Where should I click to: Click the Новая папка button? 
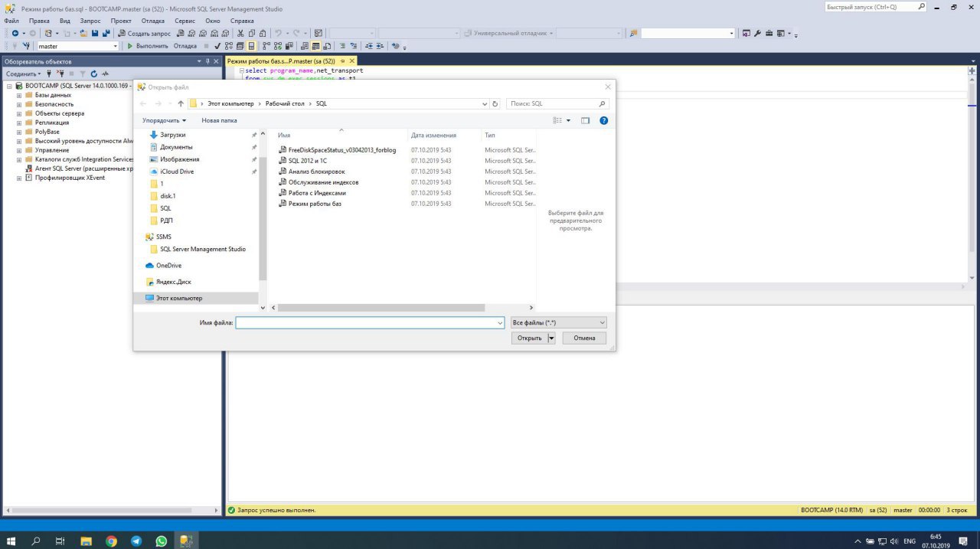(219, 120)
